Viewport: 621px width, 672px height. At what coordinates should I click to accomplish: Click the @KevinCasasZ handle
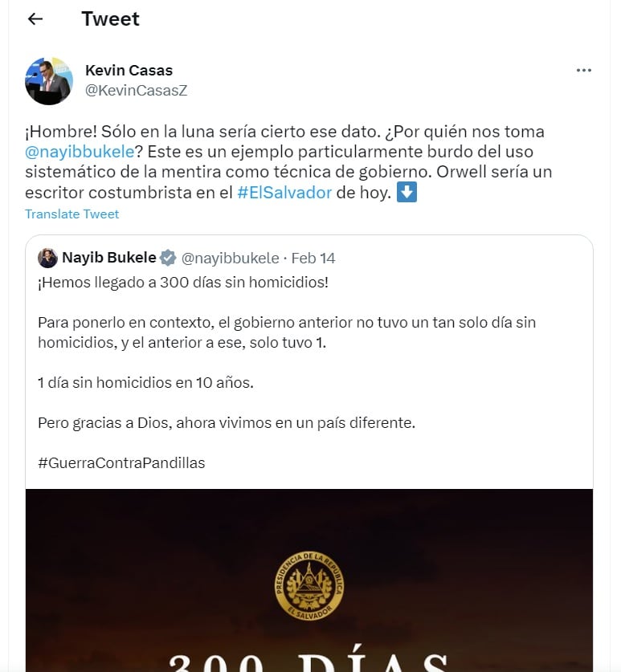pyautogui.click(x=137, y=91)
